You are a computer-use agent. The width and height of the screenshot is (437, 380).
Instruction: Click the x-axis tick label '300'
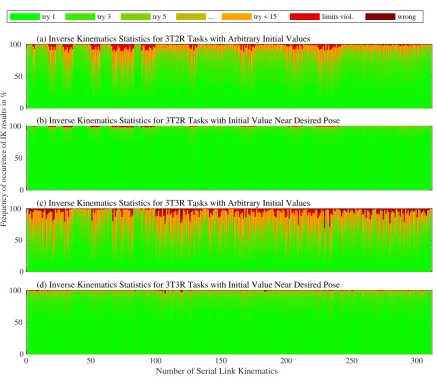[x=417, y=361]
